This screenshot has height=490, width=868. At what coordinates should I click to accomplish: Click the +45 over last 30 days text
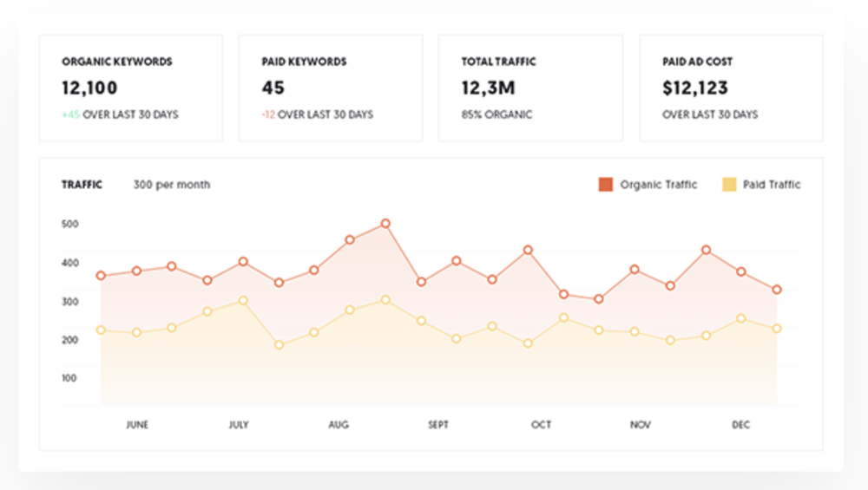[120, 114]
